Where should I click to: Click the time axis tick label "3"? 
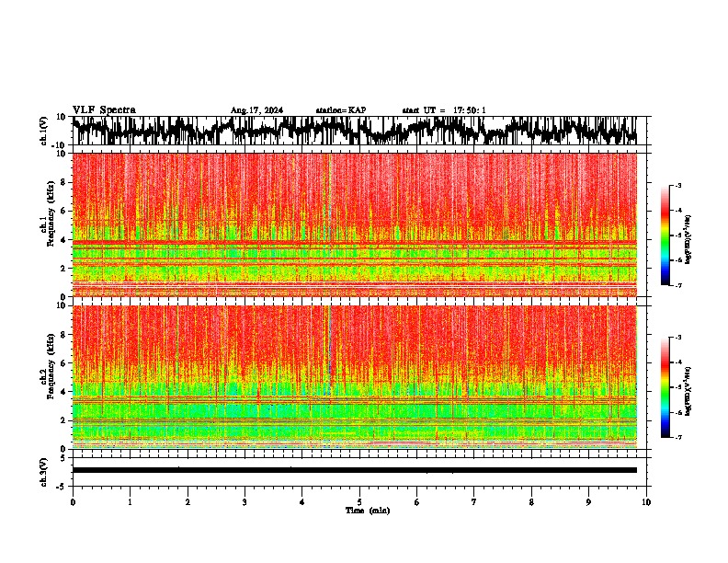click(245, 502)
